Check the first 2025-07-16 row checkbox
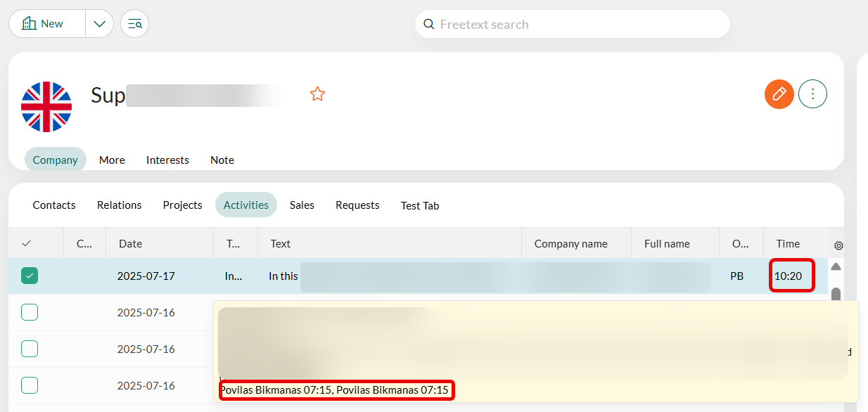This screenshot has width=868, height=412. [x=30, y=312]
